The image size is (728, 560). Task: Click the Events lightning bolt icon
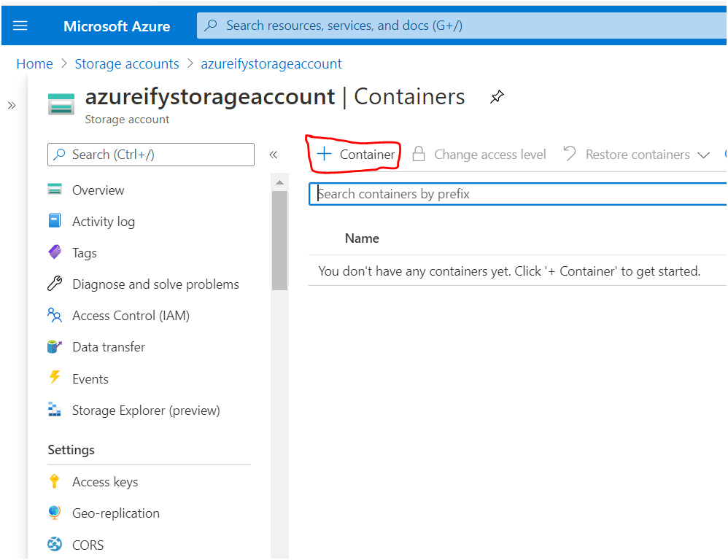click(55, 377)
